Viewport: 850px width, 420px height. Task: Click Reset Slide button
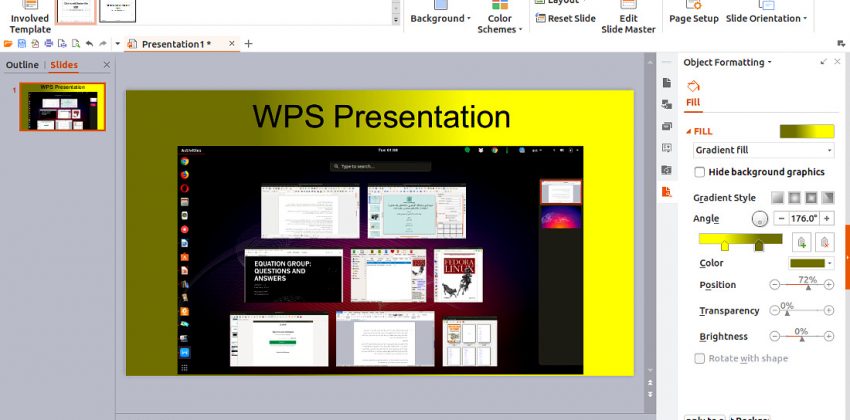click(x=566, y=18)
